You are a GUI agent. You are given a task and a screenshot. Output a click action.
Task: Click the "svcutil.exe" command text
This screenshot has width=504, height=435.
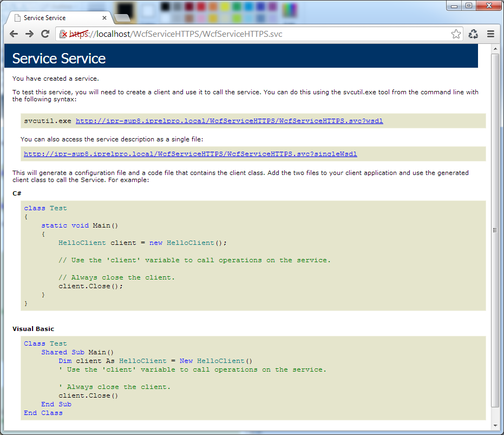48,121
